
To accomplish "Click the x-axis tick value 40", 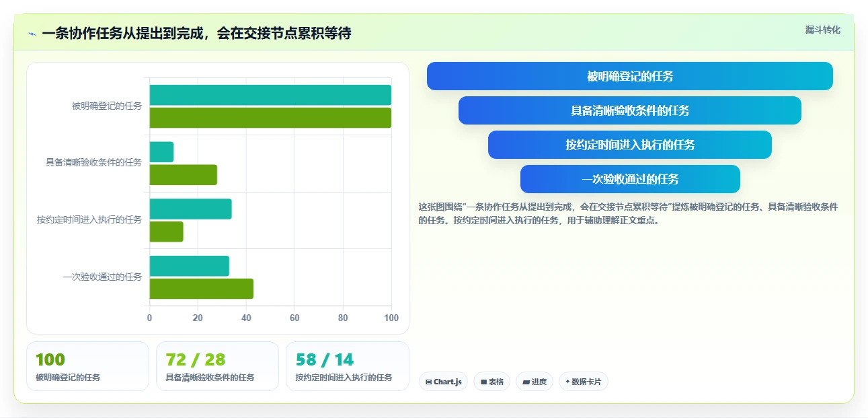I will pyautogui.click(x=246, y=318).
